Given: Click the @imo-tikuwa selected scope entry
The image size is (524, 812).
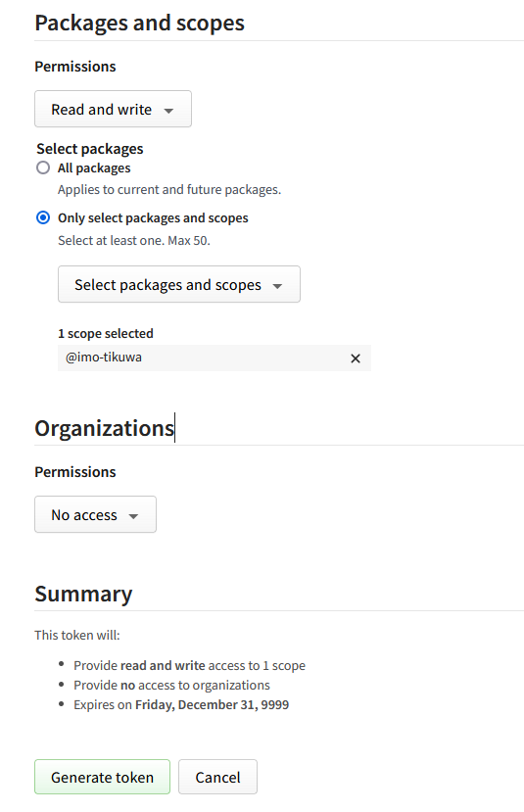Looking at the screenshot, I should (x=214, y=358).
